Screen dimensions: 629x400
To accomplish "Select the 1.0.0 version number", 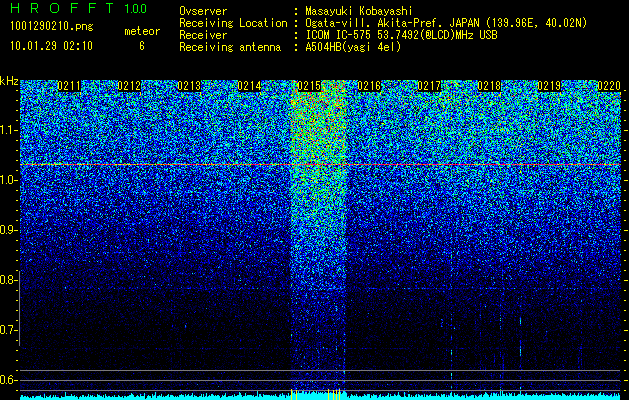I will (x=136, y=9).
